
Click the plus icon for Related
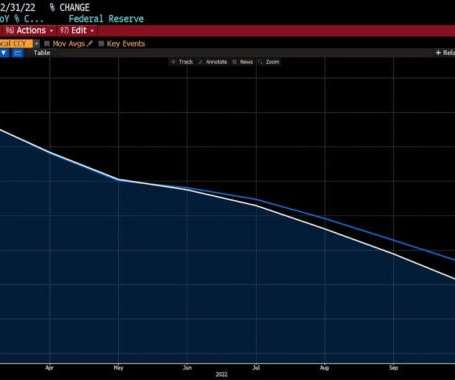[x=438, y=53]
